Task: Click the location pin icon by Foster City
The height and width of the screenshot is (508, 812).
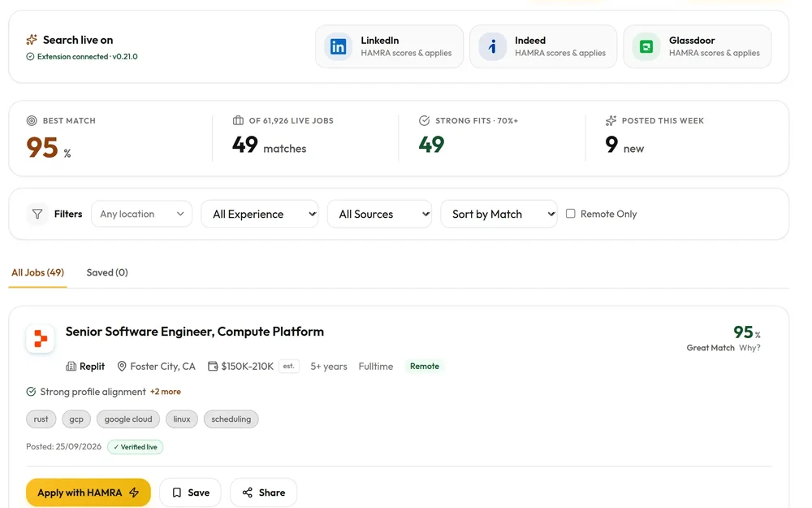Action: pos(122,367)
